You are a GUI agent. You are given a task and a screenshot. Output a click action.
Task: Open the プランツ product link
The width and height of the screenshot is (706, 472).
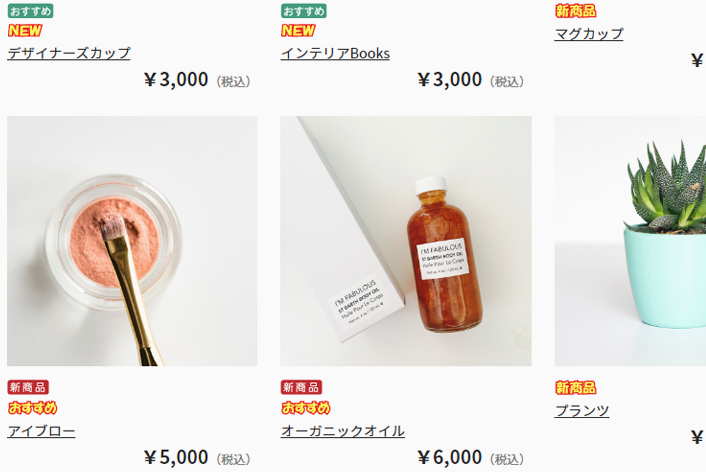(x=582, y=410)
